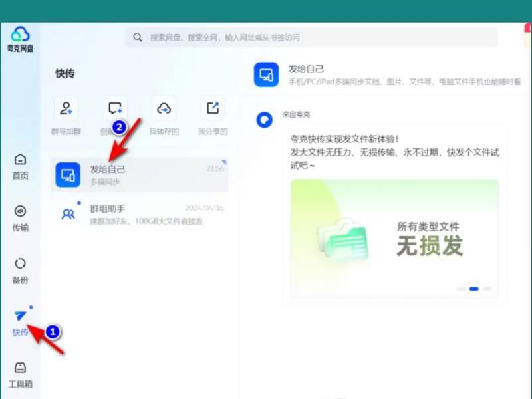Image resolution: width=532 pixels, height=399 pixels.
Task: Click the 群号加群 add-person icon
Action: pos(66,108)
